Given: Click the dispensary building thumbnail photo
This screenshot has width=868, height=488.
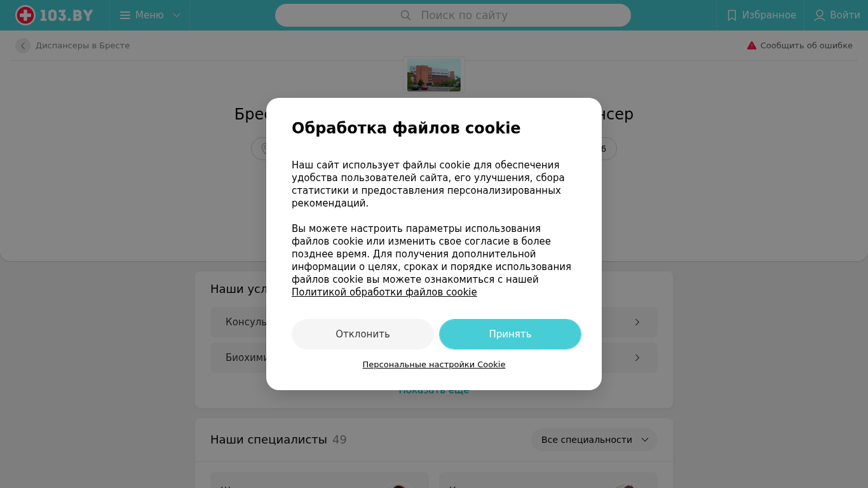Looking at the screenshot, I should click(434, 75).
